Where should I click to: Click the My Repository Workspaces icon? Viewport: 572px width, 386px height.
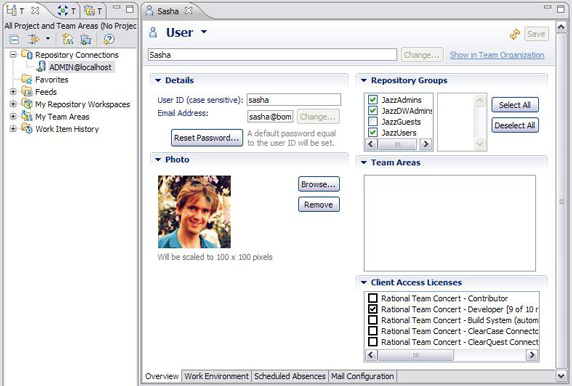pyautogui.click(x=27, y=104)
